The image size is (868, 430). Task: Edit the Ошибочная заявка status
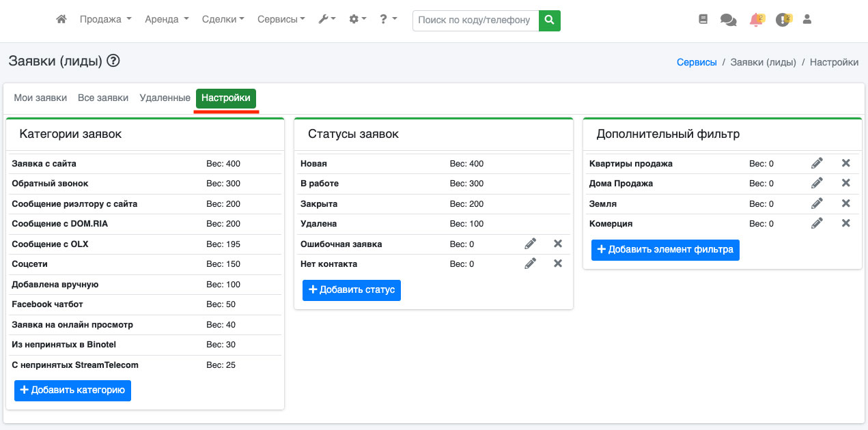pyautogui.click(x=530, y=244)
